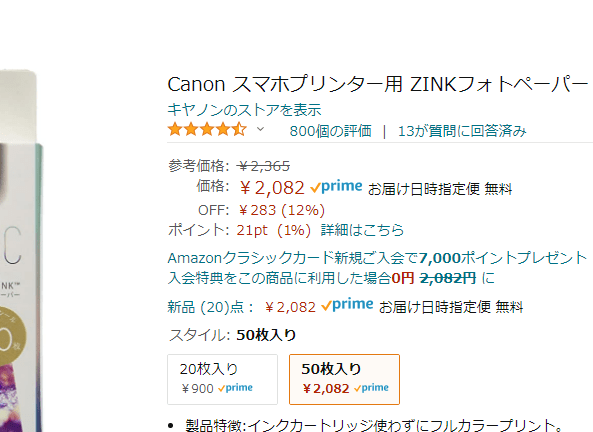Screen dimensions: 593x432
Task: Click the star rating icons
Action: pos(207,129)
